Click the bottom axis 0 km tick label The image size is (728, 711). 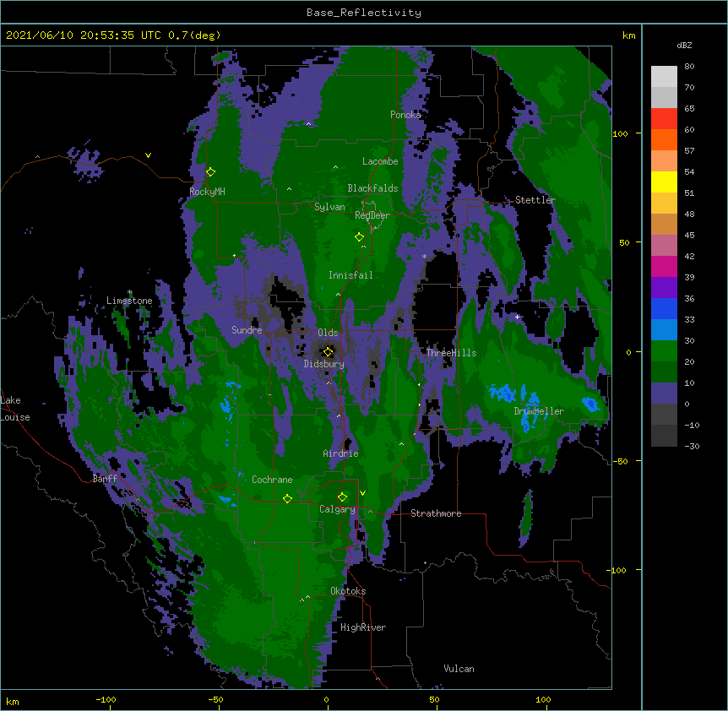click(326, 699)
